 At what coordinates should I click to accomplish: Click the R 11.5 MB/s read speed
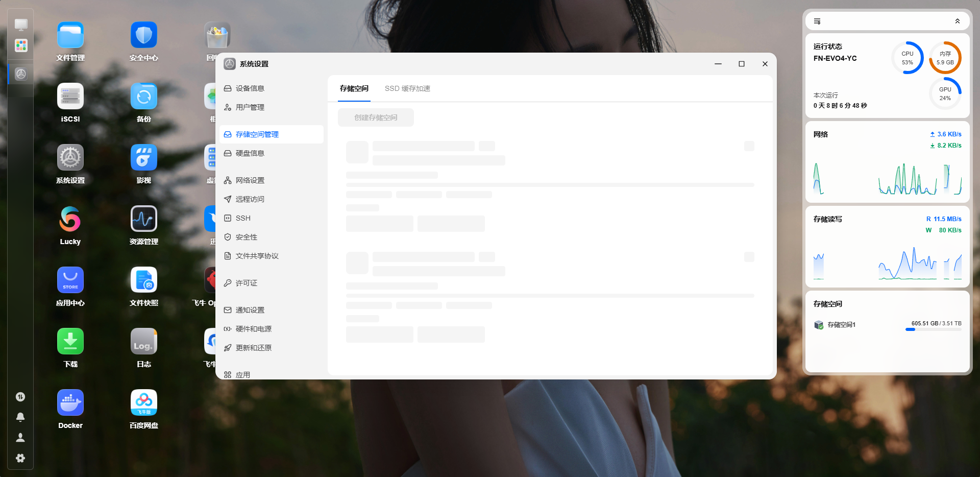point(944,219)
